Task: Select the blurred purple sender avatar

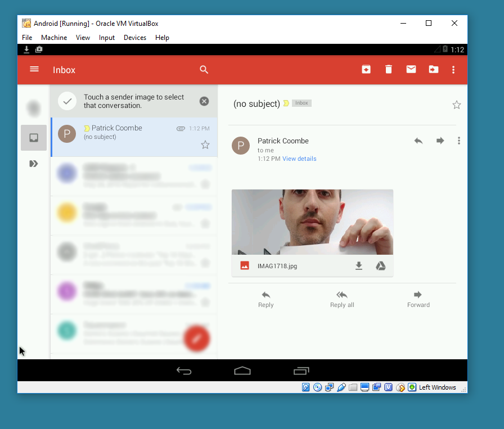Action: [x=67, y=291]
